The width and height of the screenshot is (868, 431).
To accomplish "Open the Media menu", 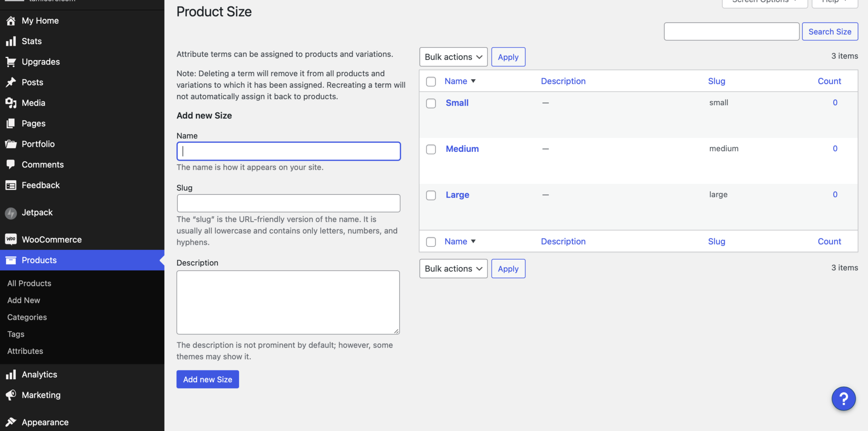I will pyautogui.click(x=82, y=103).
